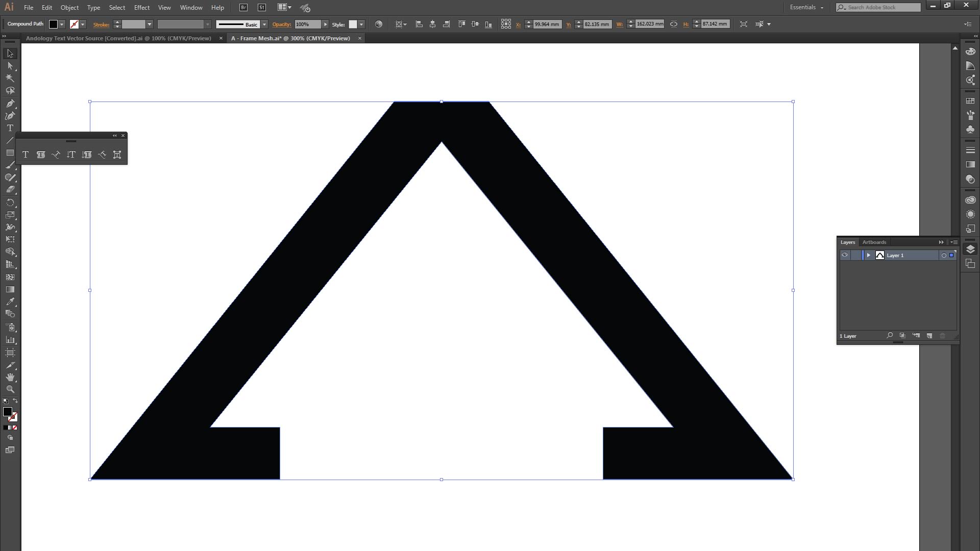Open the Effect menu

(141, 8)
